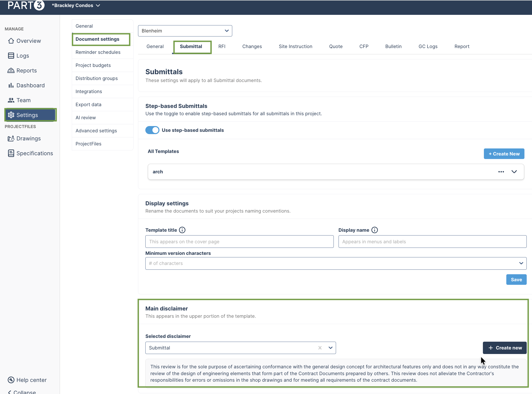Open Reports in the sidebar
This screenshot has width=532, height=394.
point(22,70)
